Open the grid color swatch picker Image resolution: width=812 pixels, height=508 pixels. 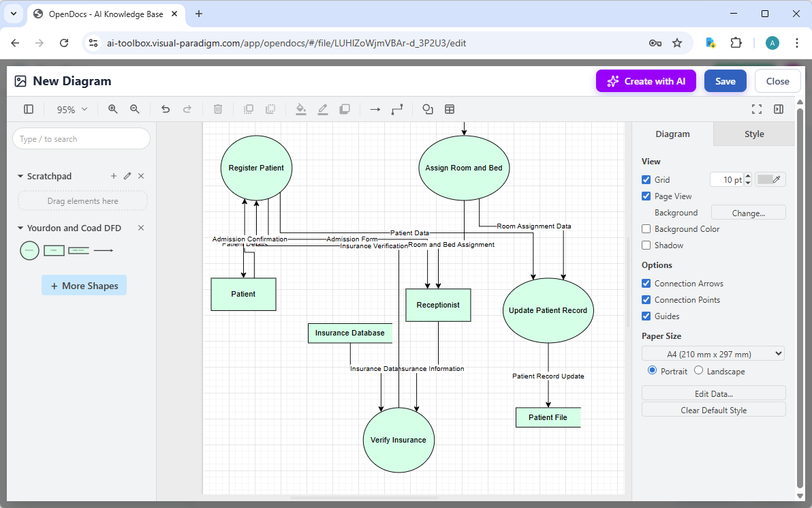tap(770, 179)
